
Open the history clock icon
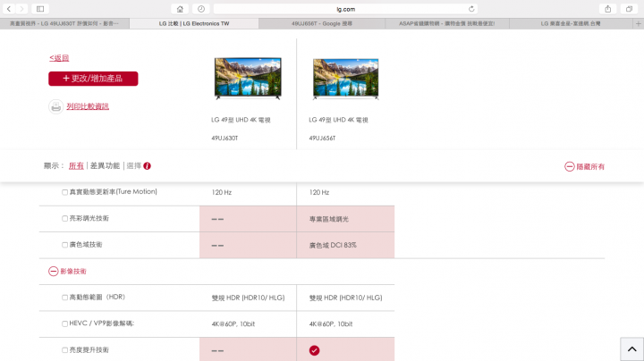tap(201, 9)
